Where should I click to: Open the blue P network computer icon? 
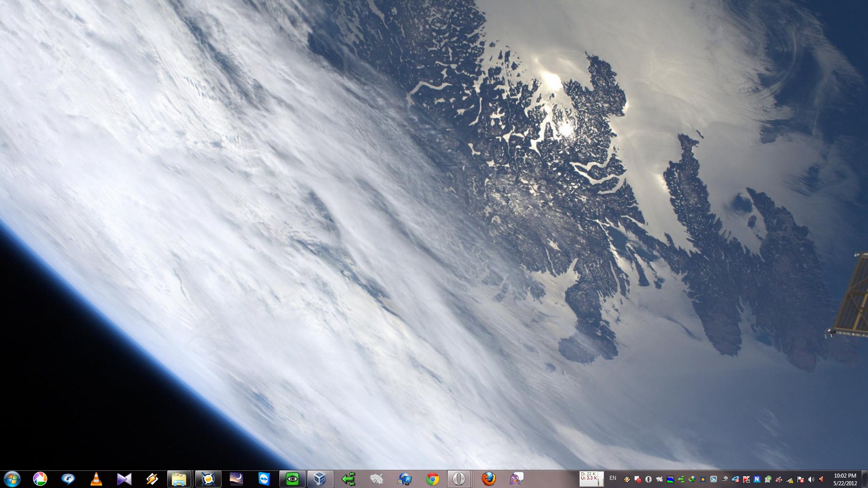[404, 479]
